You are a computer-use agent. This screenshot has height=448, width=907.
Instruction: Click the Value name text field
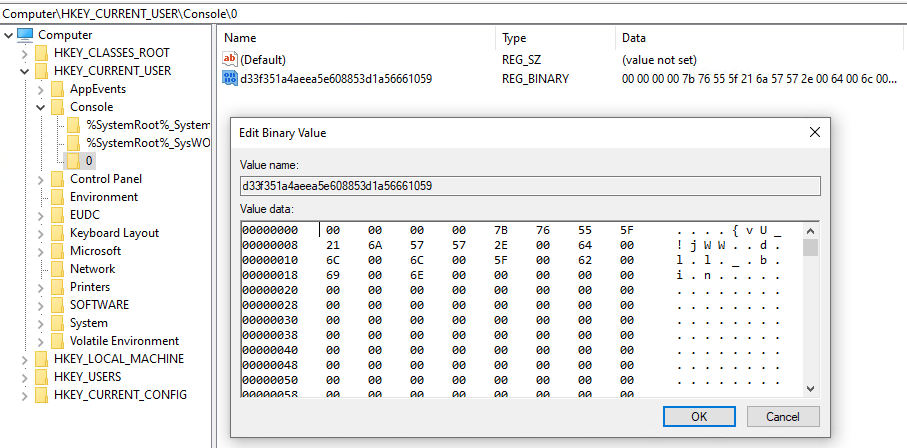click(530, 186)
